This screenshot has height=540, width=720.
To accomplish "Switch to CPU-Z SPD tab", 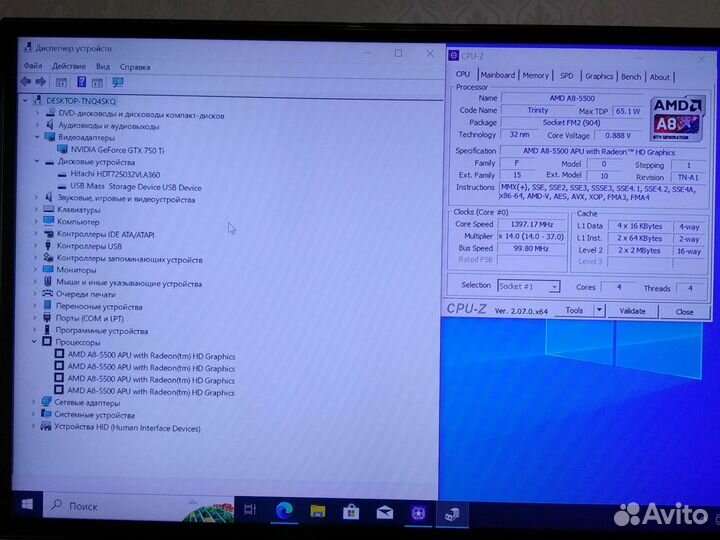I will click(567, 76).
